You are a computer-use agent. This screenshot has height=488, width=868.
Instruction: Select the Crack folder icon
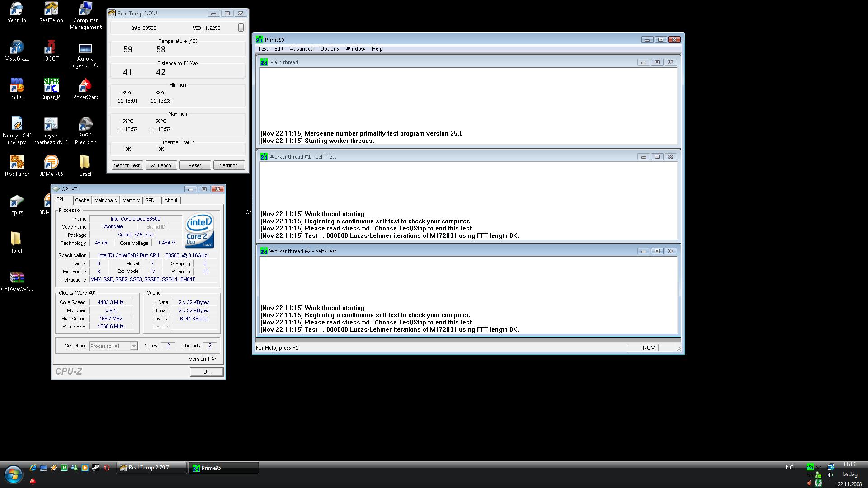85,166
